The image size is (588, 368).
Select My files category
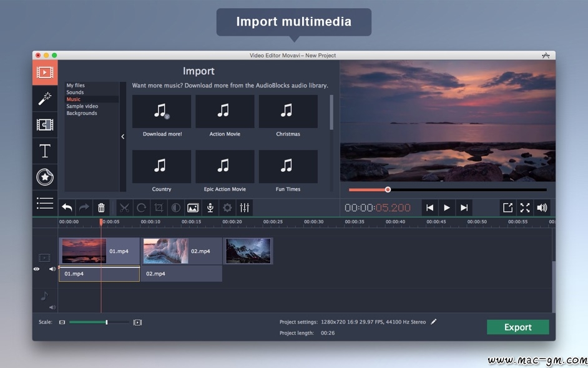pos(76,85)
